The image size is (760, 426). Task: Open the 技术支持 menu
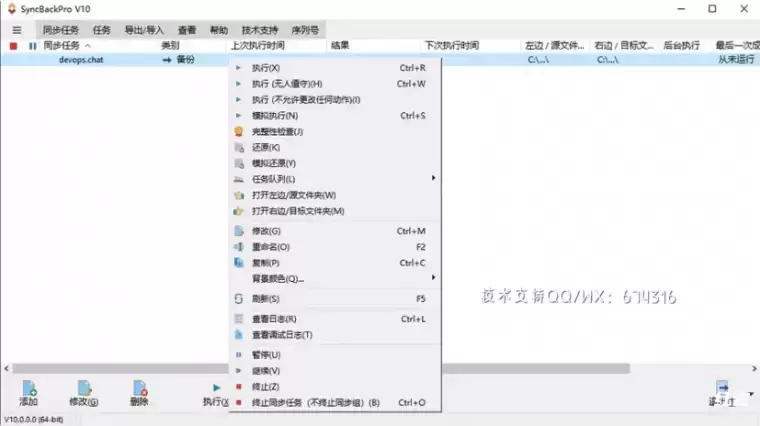pyautogui.click(x=260, y=30)
